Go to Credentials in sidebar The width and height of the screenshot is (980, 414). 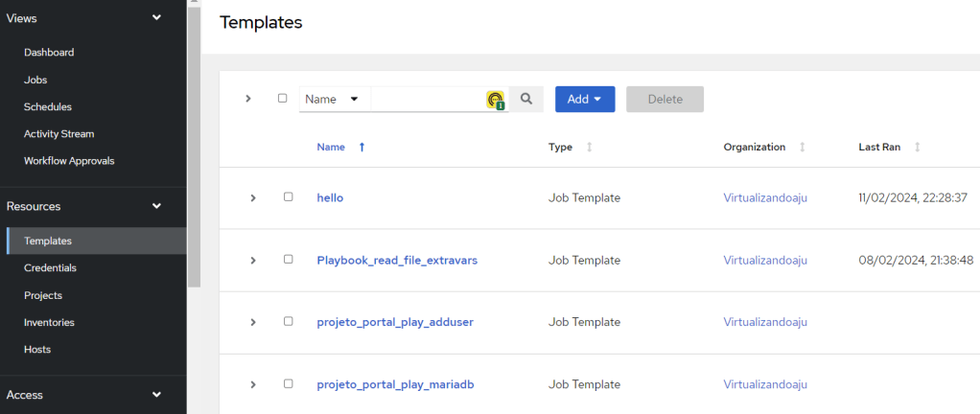(x=50, y=268)
